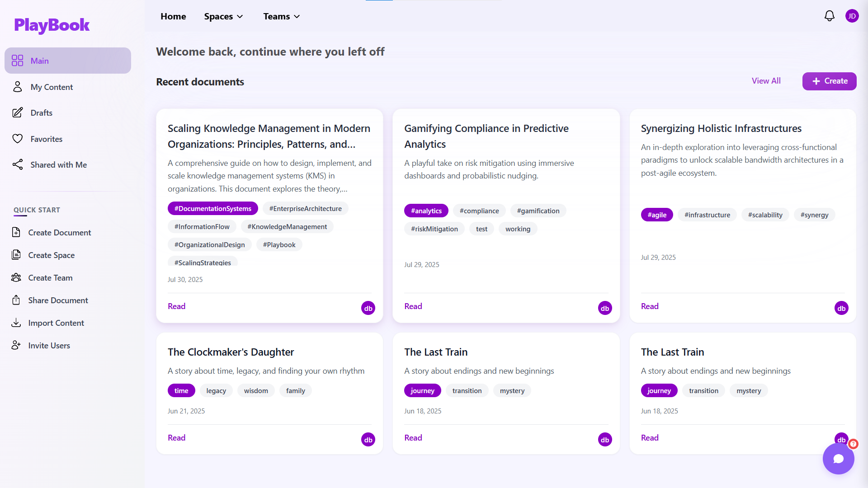
Task: Click the Shared with Me share icon
Action: click(18, 165)
